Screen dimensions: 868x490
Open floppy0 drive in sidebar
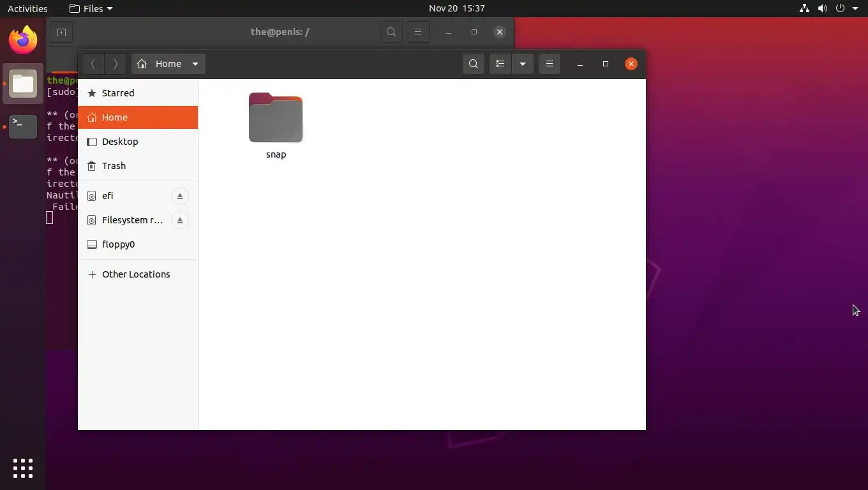click(138, 244)
